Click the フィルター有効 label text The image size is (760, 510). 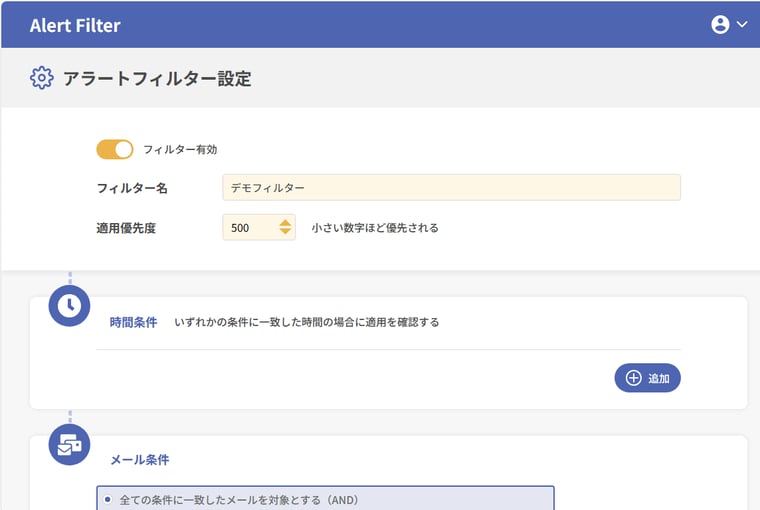pyautogui.click(x=180, y=149)
